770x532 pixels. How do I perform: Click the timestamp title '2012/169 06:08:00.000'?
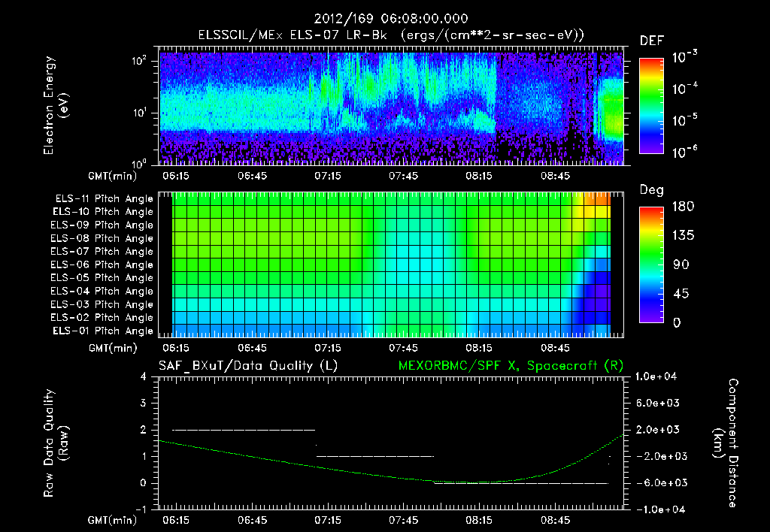tap(391, 19)
